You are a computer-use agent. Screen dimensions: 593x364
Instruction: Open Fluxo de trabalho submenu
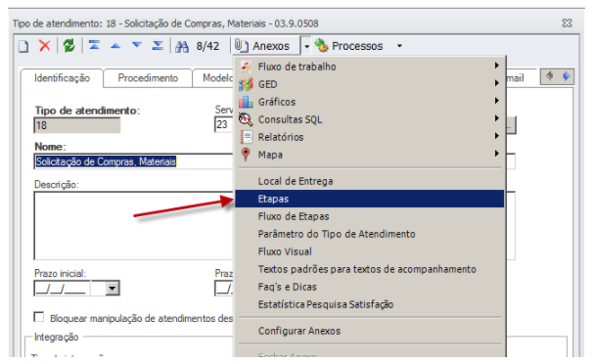[x=370, y=67]
